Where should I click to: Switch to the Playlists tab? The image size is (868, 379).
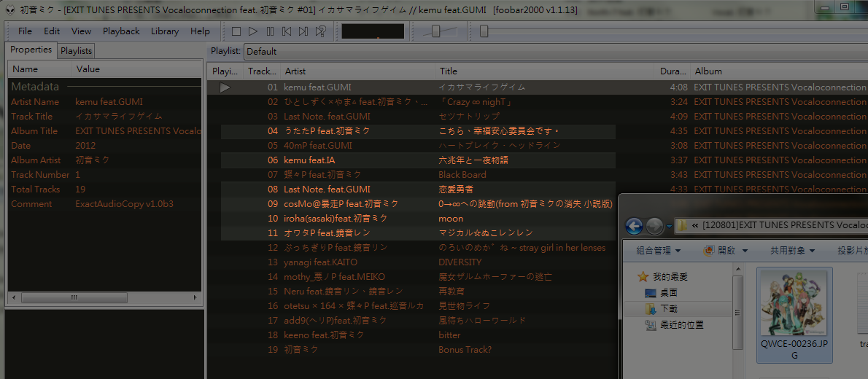click(x=77, y=51)
